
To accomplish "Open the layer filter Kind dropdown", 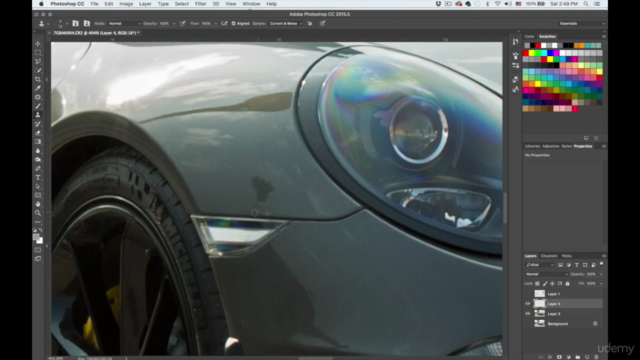I will 540,265.
